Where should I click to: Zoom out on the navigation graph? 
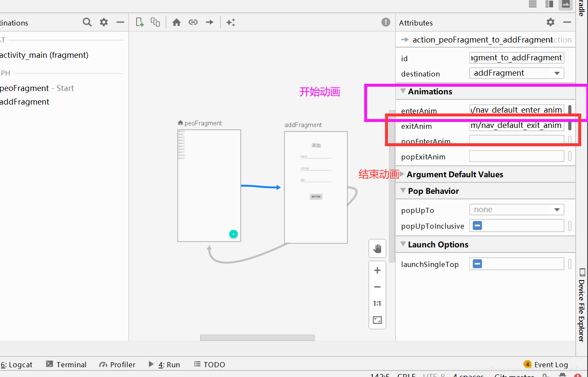pos(377,287)
